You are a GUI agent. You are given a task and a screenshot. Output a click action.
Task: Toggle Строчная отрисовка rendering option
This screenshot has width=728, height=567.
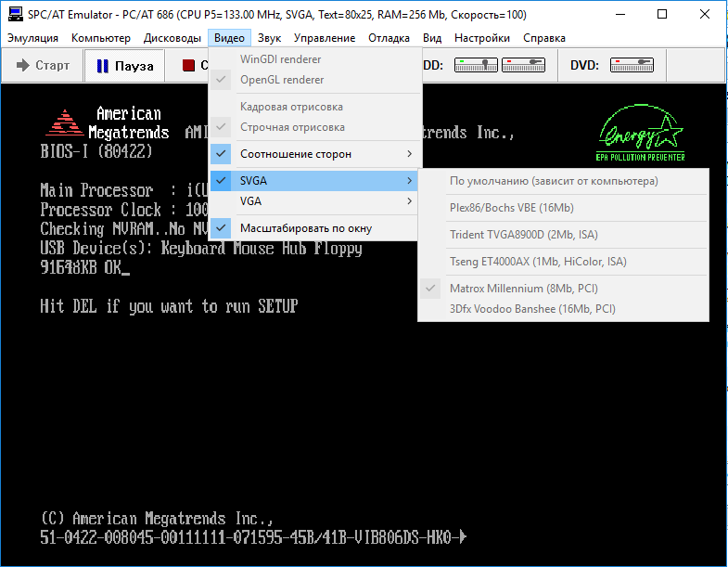[315, 127]
